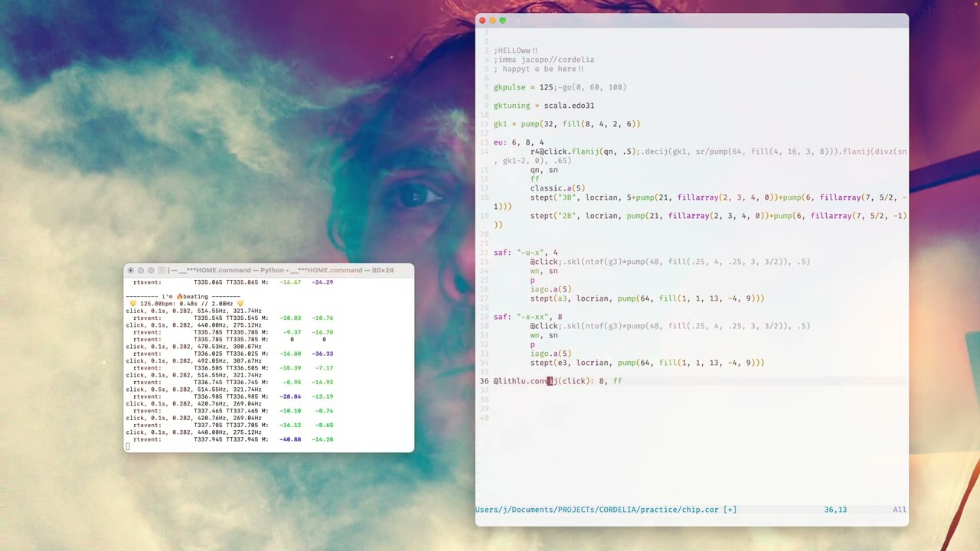
Task: Maximize the Python terminal window
Action: point(151,270)
